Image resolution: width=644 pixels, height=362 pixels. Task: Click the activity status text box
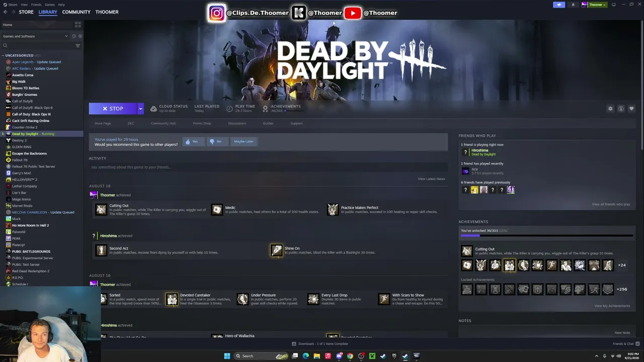(268, 167)
